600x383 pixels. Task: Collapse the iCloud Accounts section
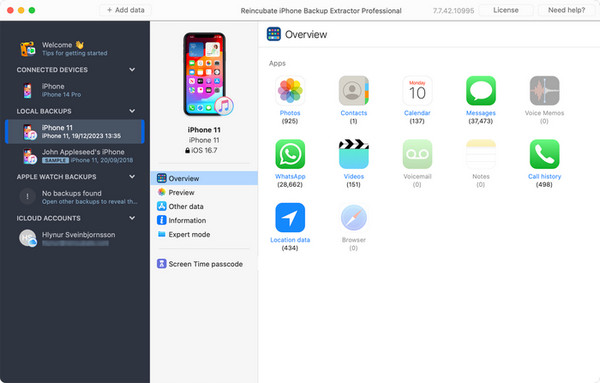[x=132, y=218]
